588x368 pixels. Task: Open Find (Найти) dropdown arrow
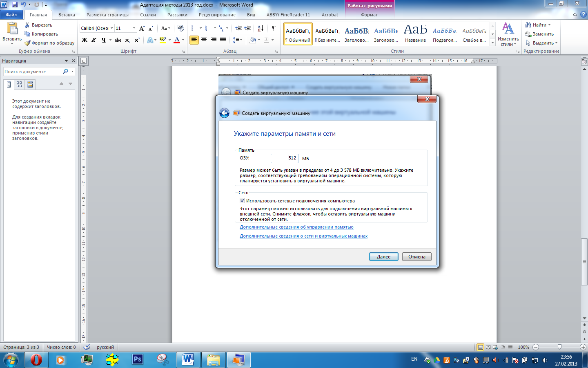(549, 25)
